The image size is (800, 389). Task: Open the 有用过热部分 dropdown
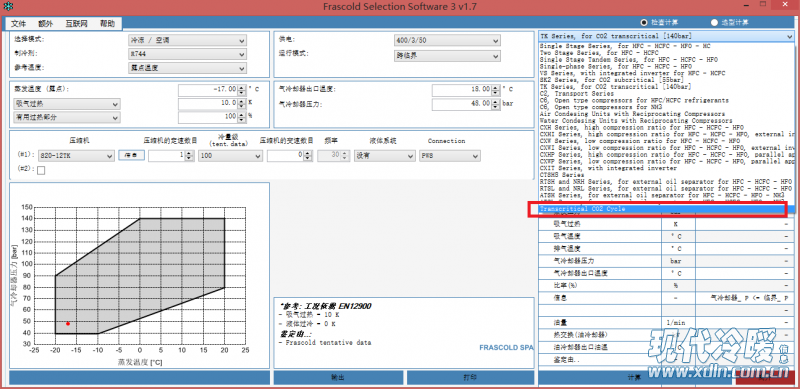67,117
